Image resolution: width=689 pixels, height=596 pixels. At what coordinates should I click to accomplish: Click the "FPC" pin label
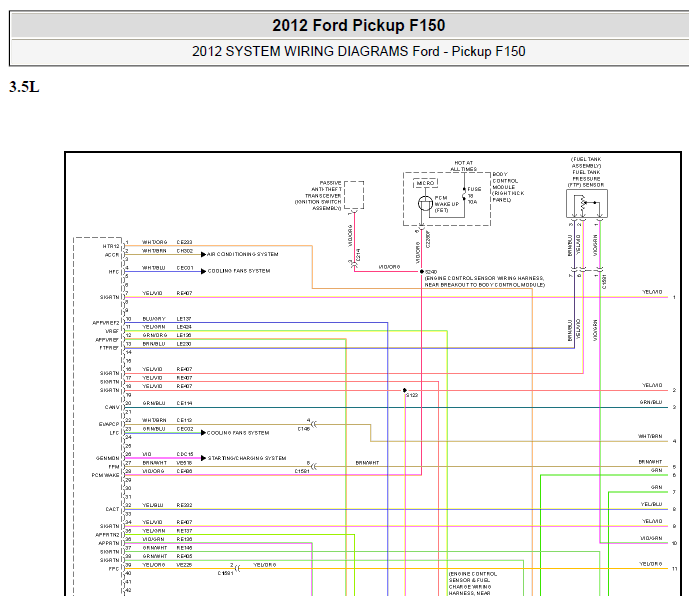coord(114,568)
